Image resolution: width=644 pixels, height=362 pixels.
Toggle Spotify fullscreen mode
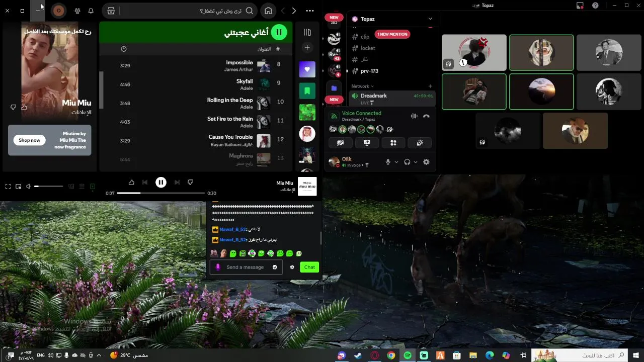(x=8, y=187)
